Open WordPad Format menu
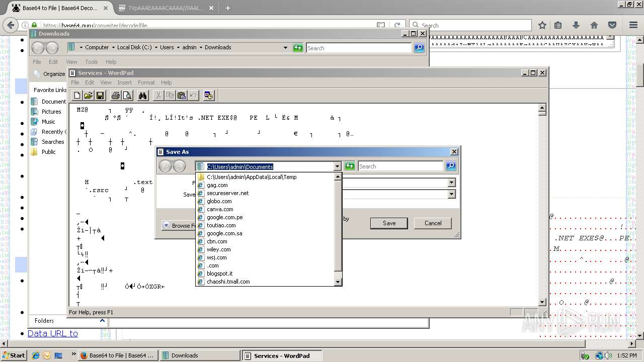 pyautogui.click(x=146, y=82)
